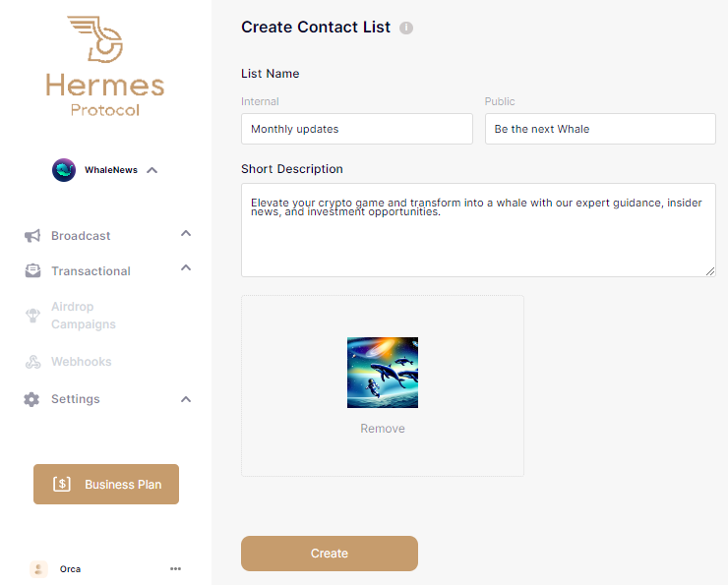Collapse the Broadcast section chevron
Image resolution: width=728 pixels, height=585 pixels.
(186, 234)
